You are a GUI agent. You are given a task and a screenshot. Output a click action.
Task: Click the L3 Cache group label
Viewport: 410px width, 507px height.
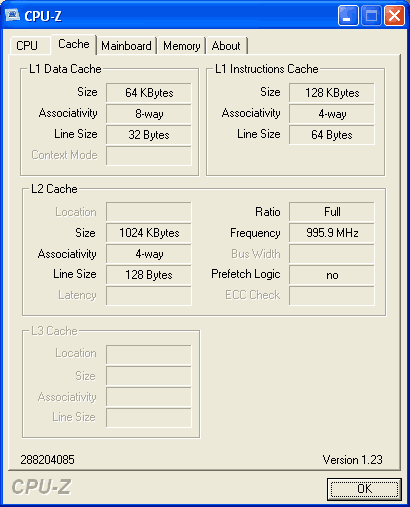click(x=54, y=331)
